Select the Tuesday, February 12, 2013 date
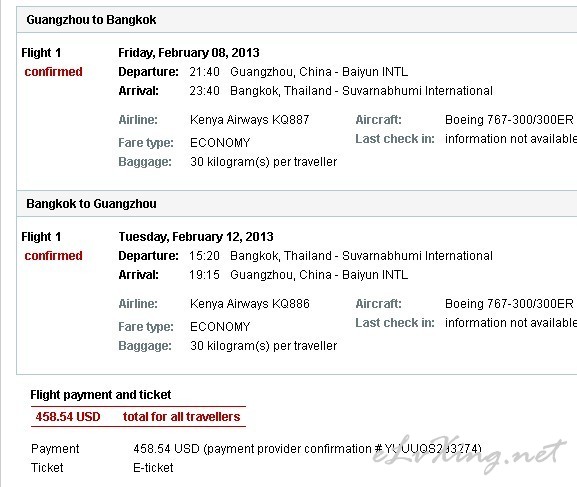Screen dimensions: 577x487 [196, 237]
